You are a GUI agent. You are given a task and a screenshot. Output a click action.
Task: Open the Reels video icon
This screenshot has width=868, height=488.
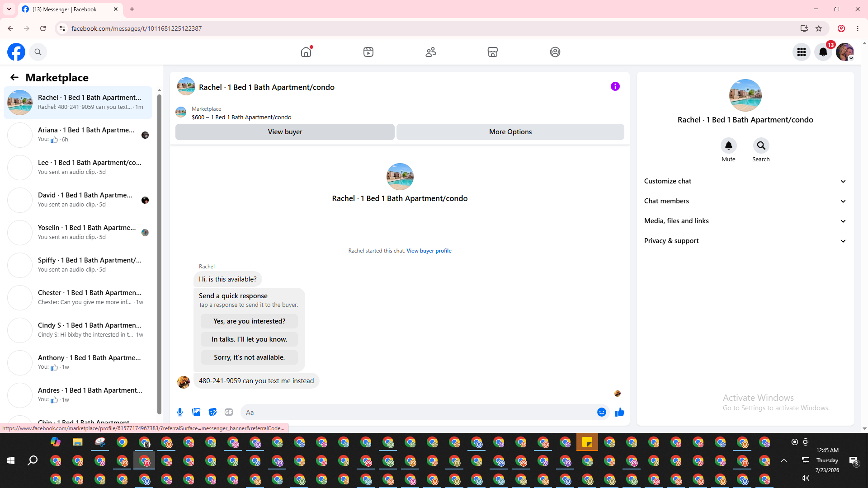click(x=368, y=52)
